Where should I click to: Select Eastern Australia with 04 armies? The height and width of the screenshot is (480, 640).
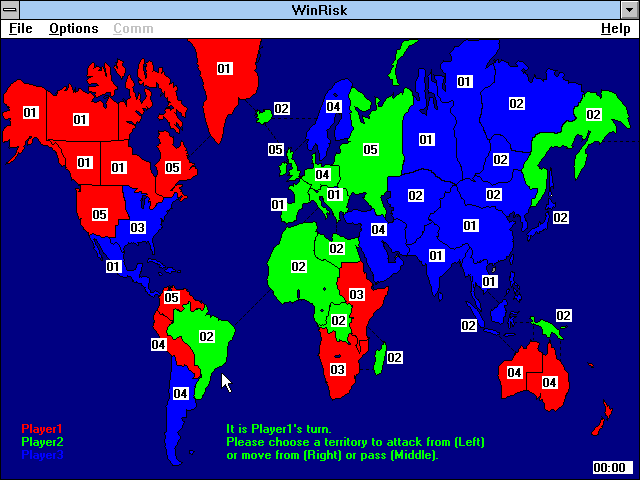point(549,382)
